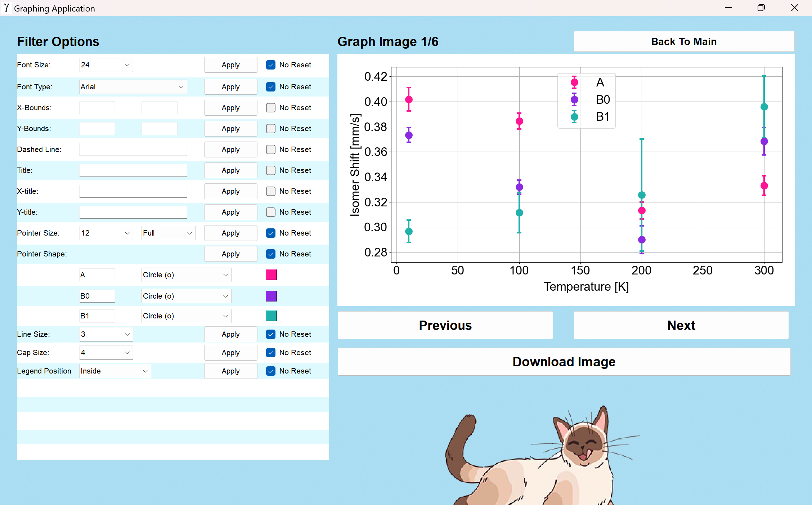Open the Font Type dropdown showing Arial
The image size is (812, 505).
[133, 87]
